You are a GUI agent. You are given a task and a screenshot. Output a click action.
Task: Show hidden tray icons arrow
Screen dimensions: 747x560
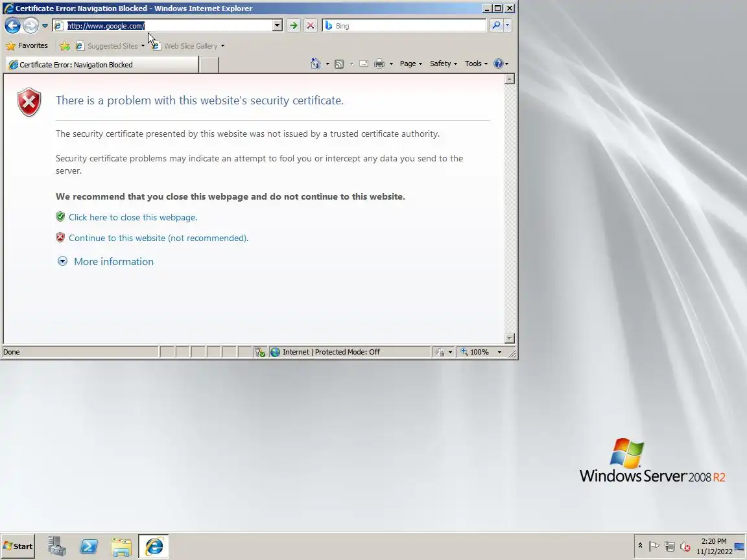640,546
